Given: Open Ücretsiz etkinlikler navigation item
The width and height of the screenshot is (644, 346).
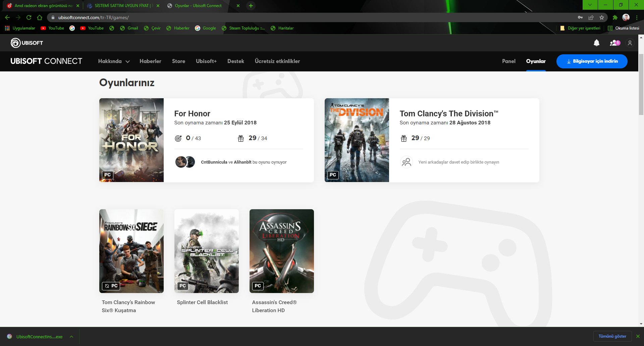Looking at the screenshot, I should (277, 61).
